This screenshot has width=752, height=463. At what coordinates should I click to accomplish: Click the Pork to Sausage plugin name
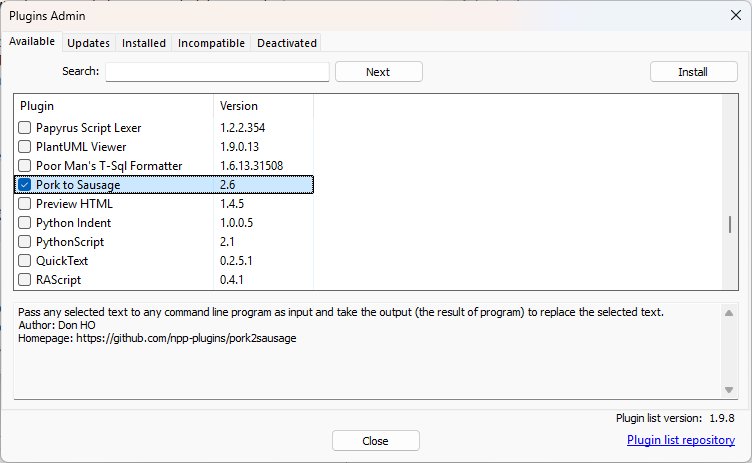click(x=78, y=185)
